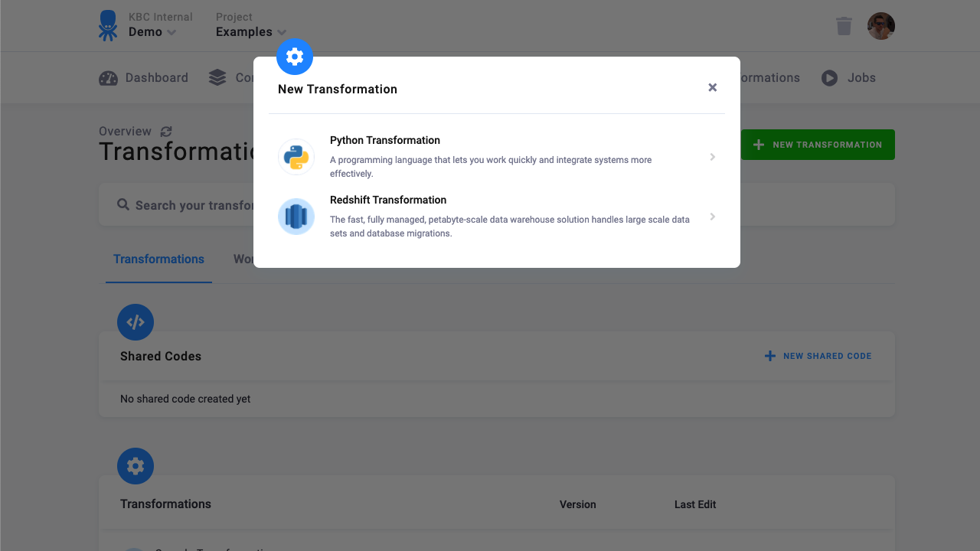Viewport: 980px width, 551px height.
Task: Expand the Python Transformation chevron
Action: [713, 157]
